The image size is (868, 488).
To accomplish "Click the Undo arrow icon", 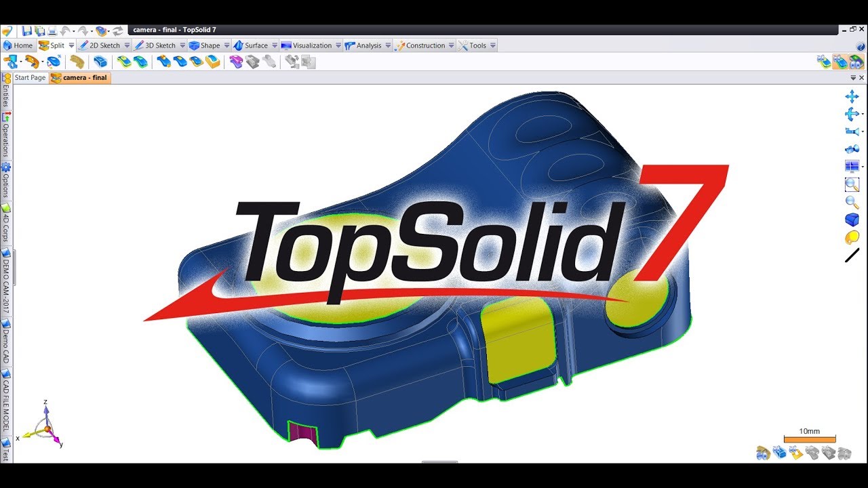I will 65,30.
